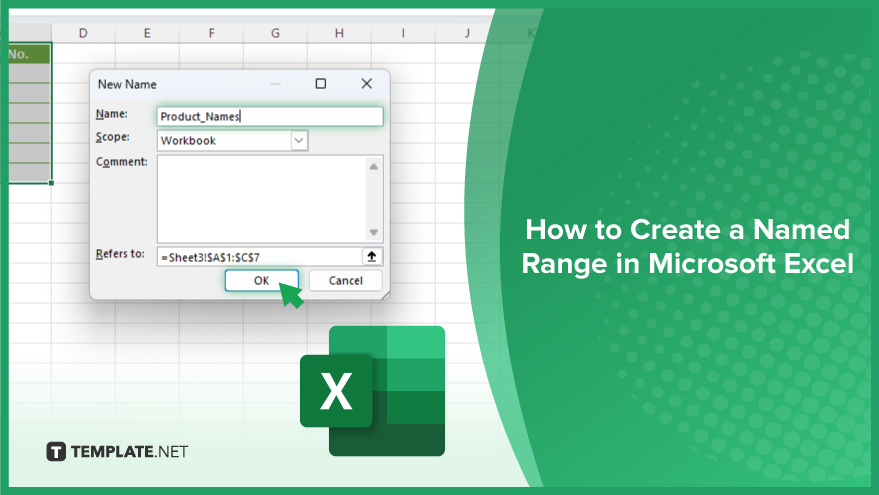Select column J header

[x=466, y=33]
